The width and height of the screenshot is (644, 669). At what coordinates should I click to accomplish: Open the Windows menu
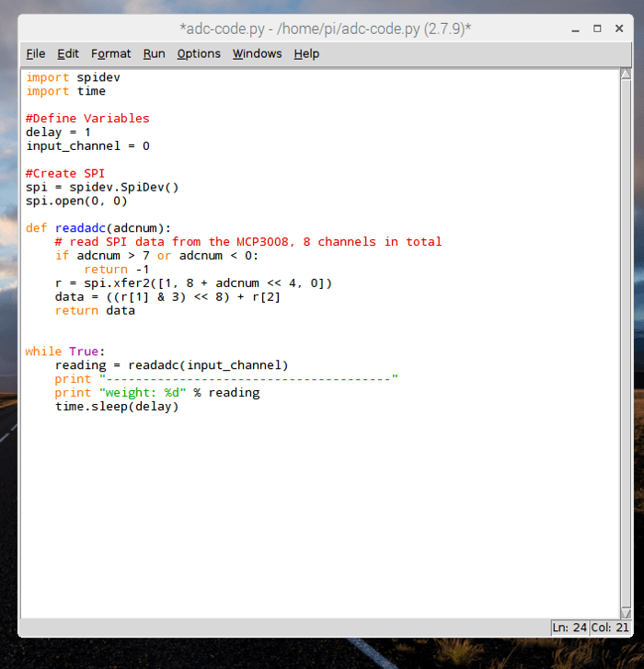258,53
